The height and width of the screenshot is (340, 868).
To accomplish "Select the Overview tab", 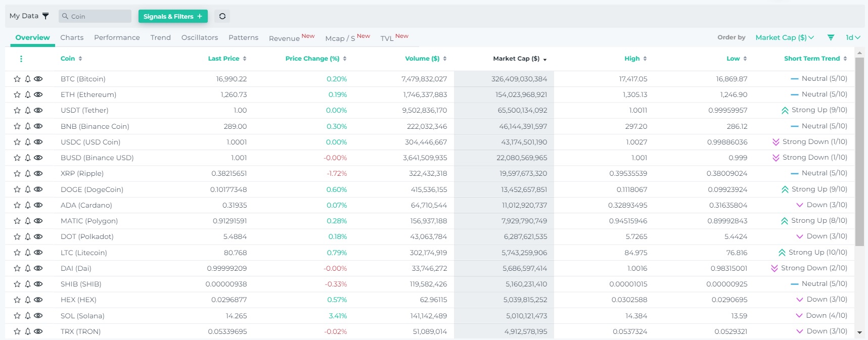I will (x=32, y=37).
